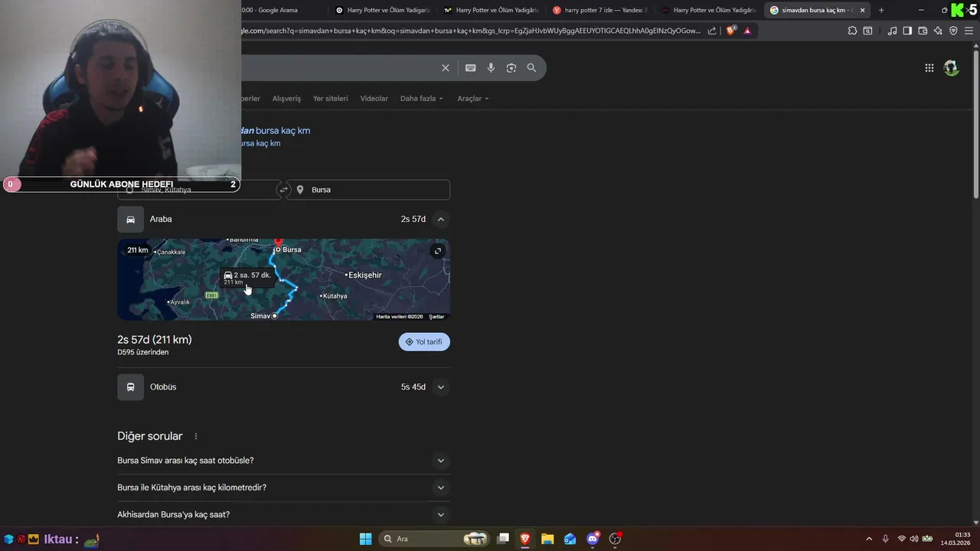Close the simavdan bursa kaç km tab
This screenshot has height=551, width=980.
863,10
